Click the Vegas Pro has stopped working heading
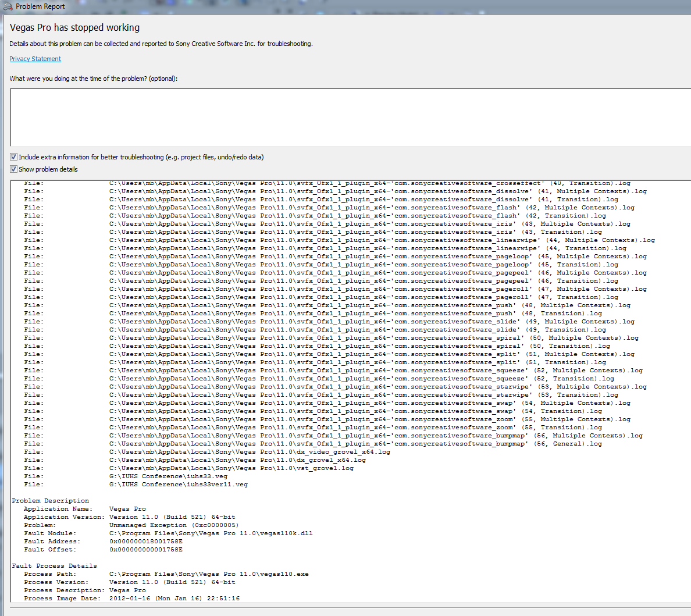 [x=74, y=28]
